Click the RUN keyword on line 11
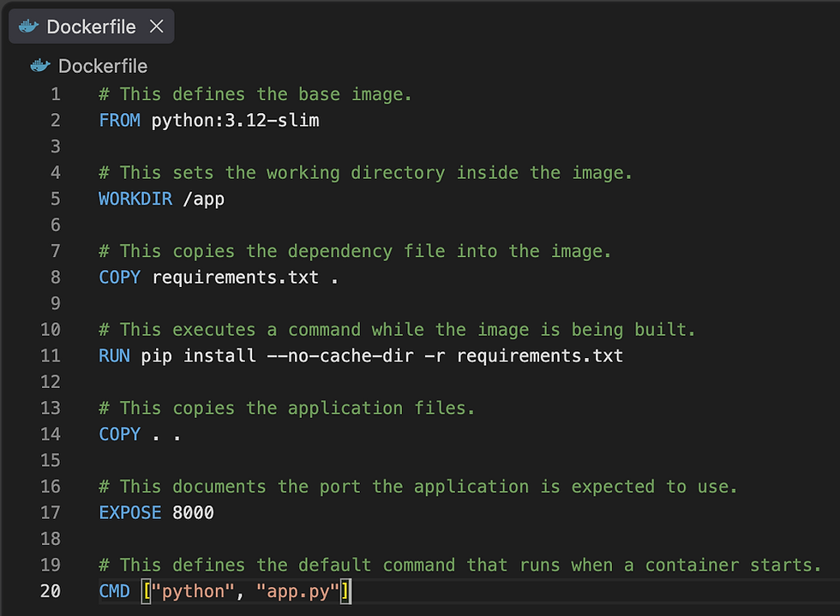The height and width of the screenshot is (616, 840). 114,356
